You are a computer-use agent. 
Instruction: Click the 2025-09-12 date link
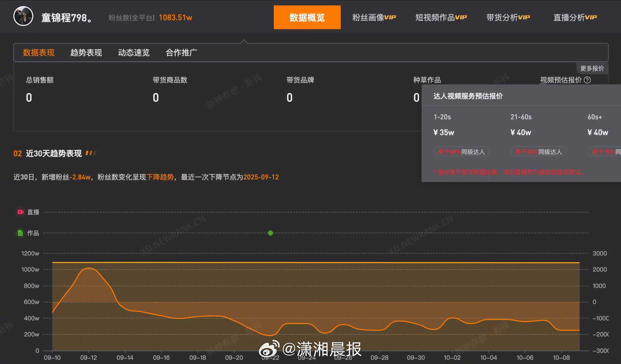[261, 177]
